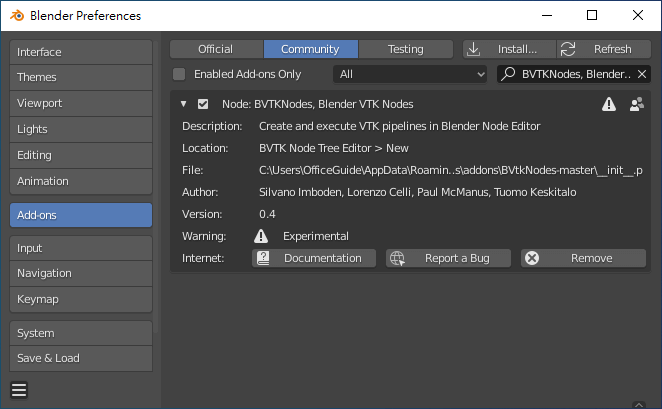Open the All category dropdown

(x=410, y=74)
